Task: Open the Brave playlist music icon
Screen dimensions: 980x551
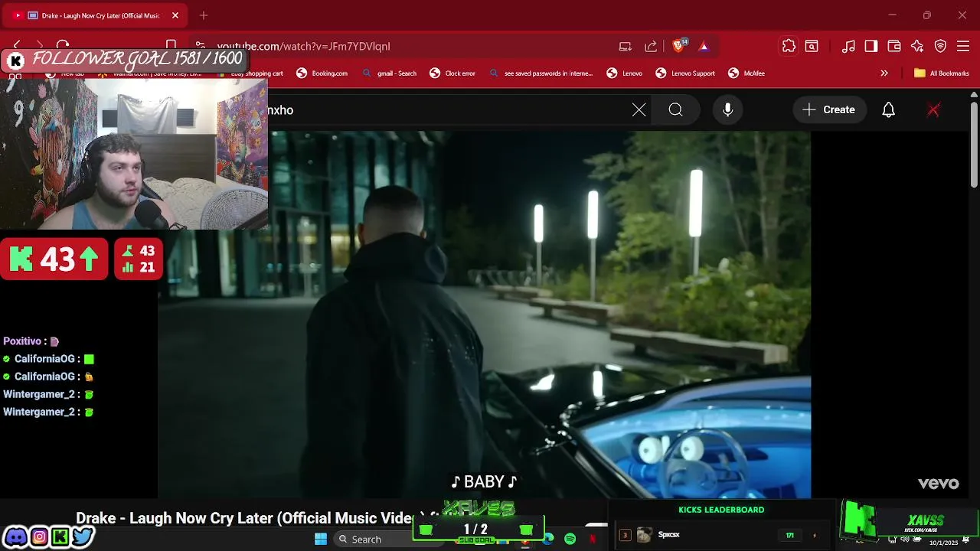Action: (x=848, y=46)
